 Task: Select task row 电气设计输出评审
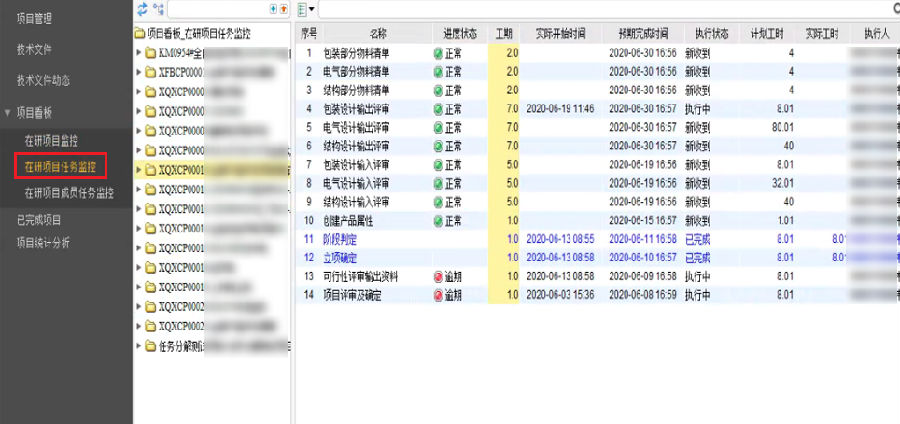(x=598, y=127)
